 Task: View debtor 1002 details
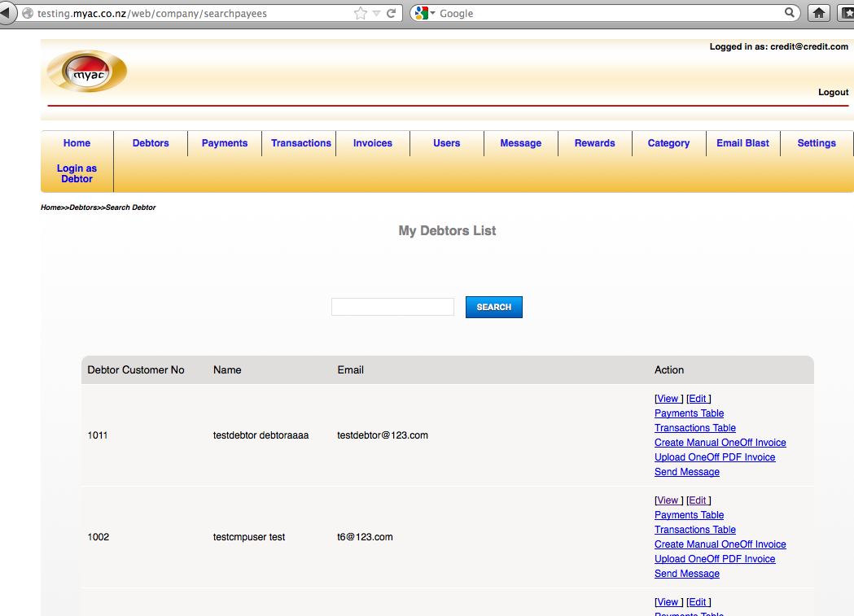[668, 500]
